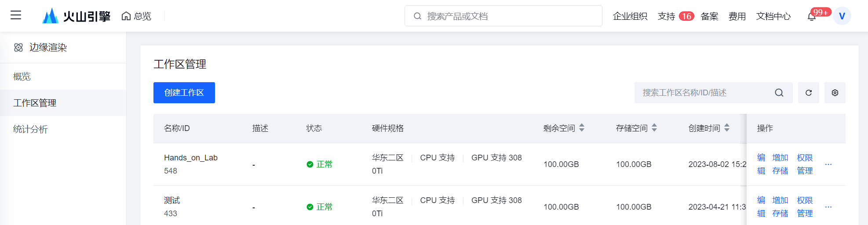Open 文档中心 in top navigation
The width and height of the screenshot is (868, 225).
tap(773, 16)
